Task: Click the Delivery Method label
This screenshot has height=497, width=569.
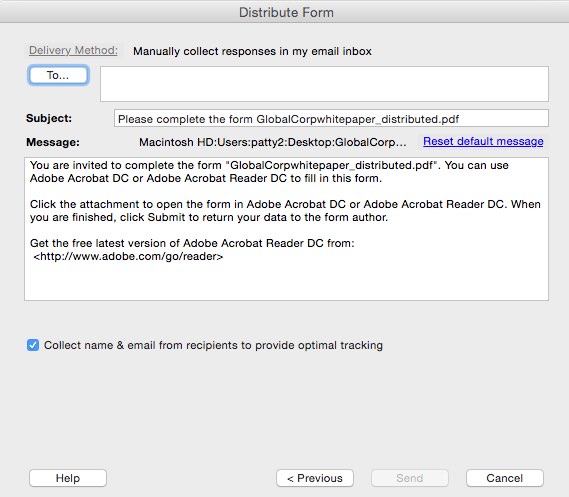Action: (73, 50)
